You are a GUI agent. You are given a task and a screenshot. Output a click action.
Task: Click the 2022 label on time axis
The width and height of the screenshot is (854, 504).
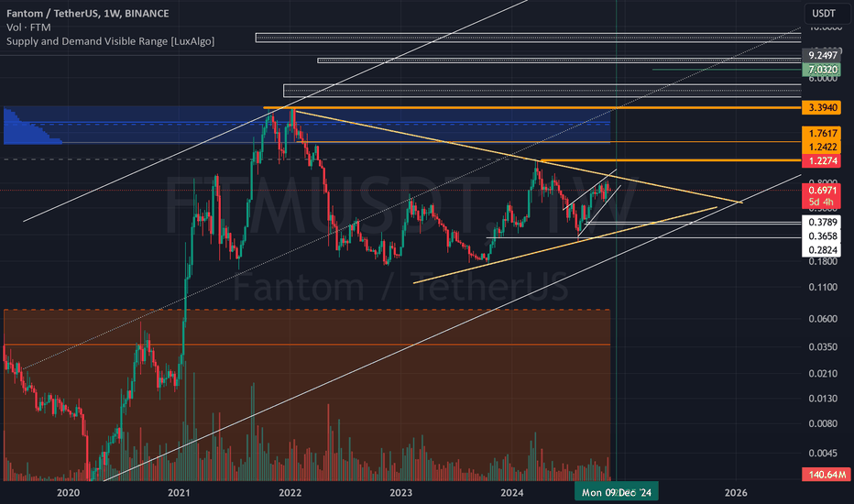click(x=290, y=493)
